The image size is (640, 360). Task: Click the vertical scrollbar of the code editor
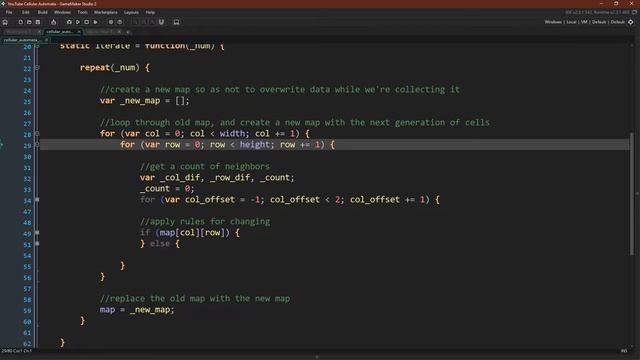click(632, 194)
